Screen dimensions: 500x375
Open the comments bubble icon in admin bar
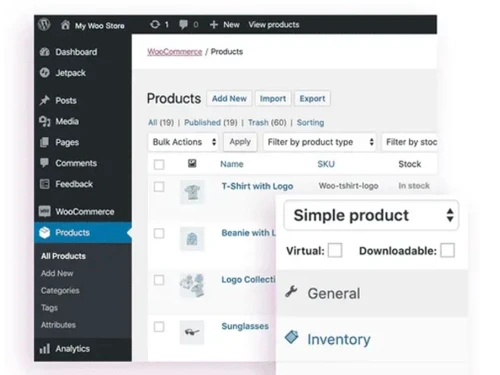[x=183, y=25]
